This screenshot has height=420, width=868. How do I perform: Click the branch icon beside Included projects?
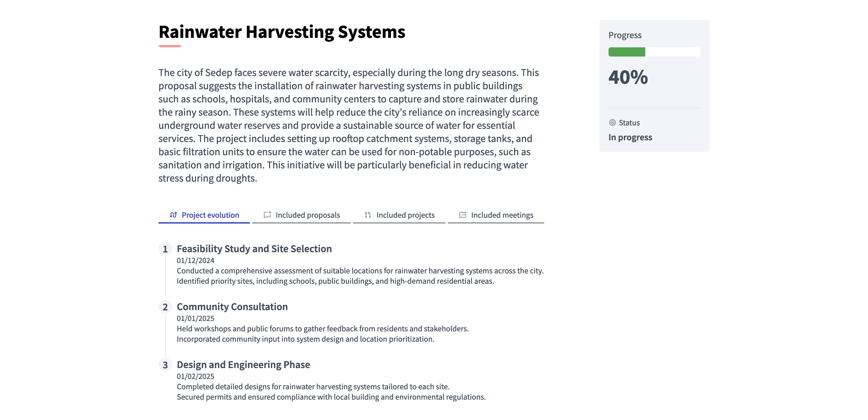(x=368, y=215)
